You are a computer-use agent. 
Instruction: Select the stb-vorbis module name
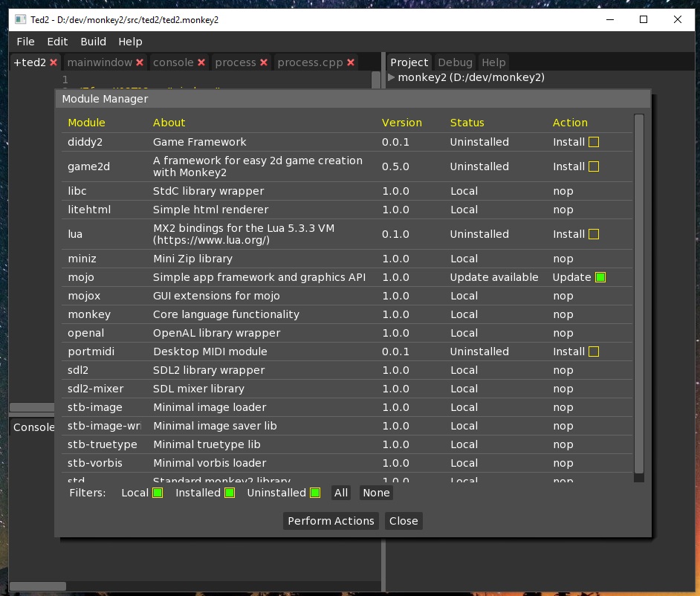(94, 463)
